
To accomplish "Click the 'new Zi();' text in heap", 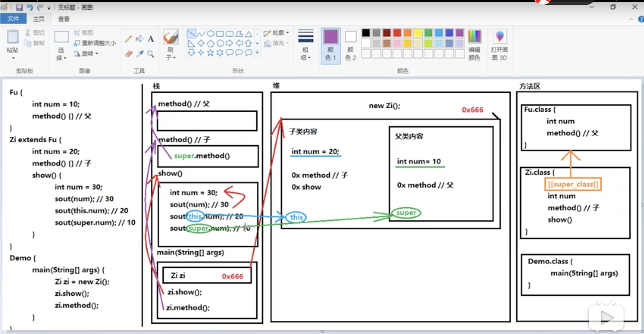I will coord(385,106).
